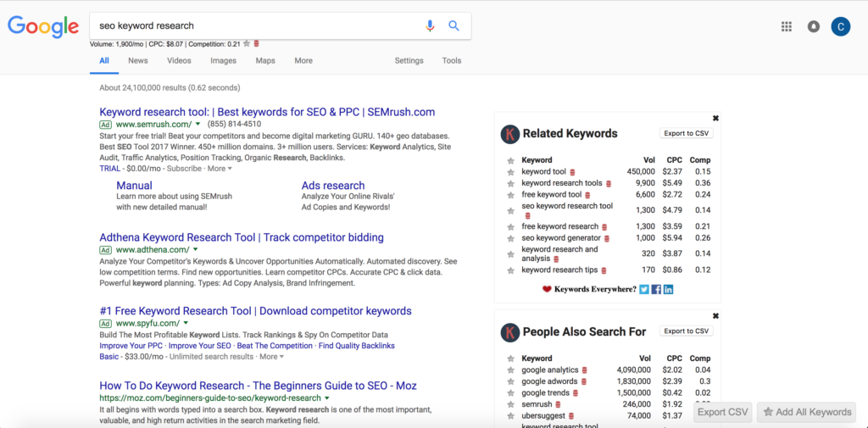Click the database icon next to 'keyword research tips'
The image size is (868, 428).
pyautogui.click(x=604, y=270)
